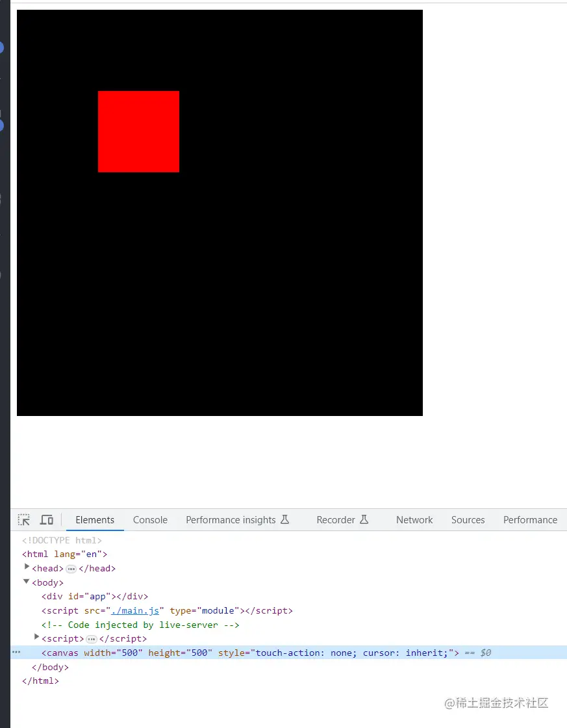Viewport: 567px width, 728px height.
Task: Open the ./main.js source link
Action: (x=135, y=610)
